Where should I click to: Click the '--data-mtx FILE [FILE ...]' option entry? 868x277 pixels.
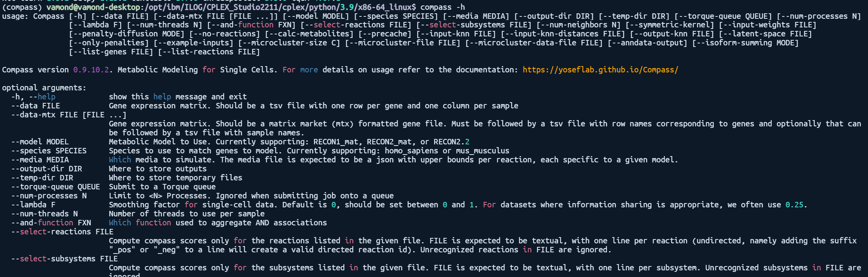click(x=69, y=115)
